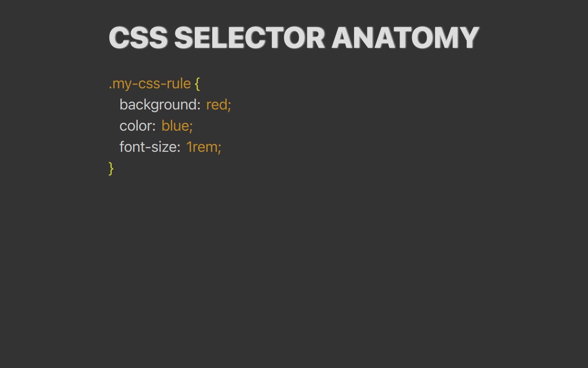
Task: Click the 1rem value text
Action: point(201,147)
